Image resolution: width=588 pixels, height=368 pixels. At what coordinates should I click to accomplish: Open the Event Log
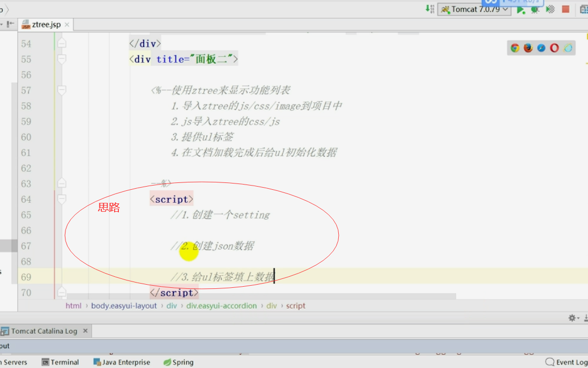coord(566,362)
